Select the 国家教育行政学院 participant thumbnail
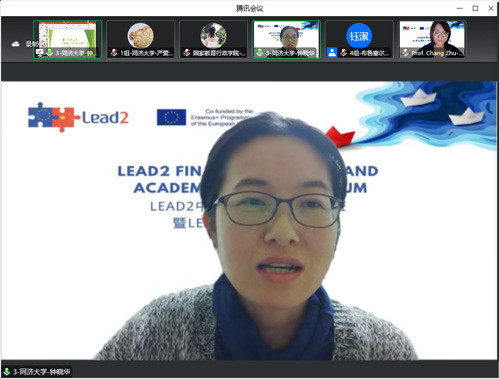 coord(213,39)
